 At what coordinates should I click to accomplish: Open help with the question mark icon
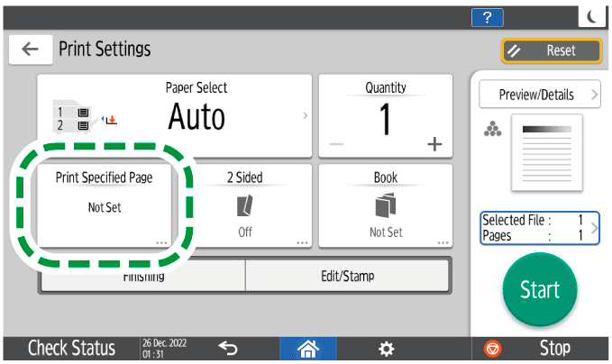488,16
